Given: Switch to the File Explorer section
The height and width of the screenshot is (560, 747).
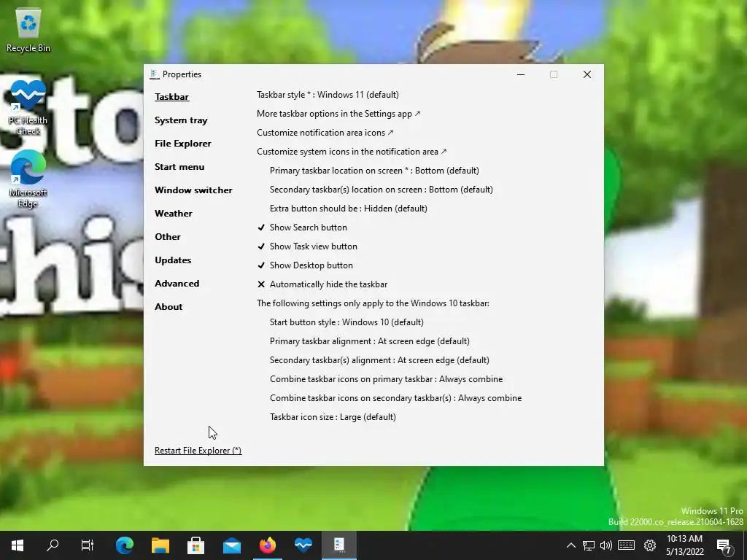Looking at the screenshot, I should [x=183, y=144].
